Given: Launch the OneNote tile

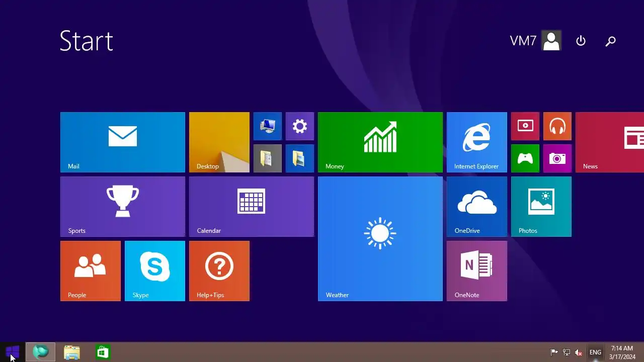Looking at the screenshot, I should [477, 271].
